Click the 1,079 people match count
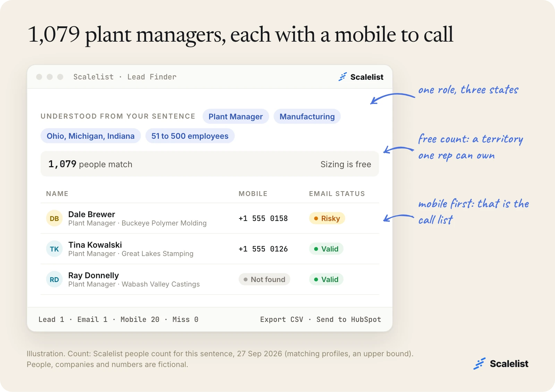 90,164
